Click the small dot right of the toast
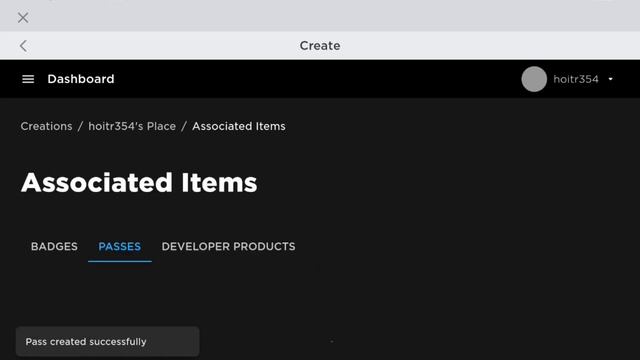The height and width of the screenshot is (360, 640). 332,341
